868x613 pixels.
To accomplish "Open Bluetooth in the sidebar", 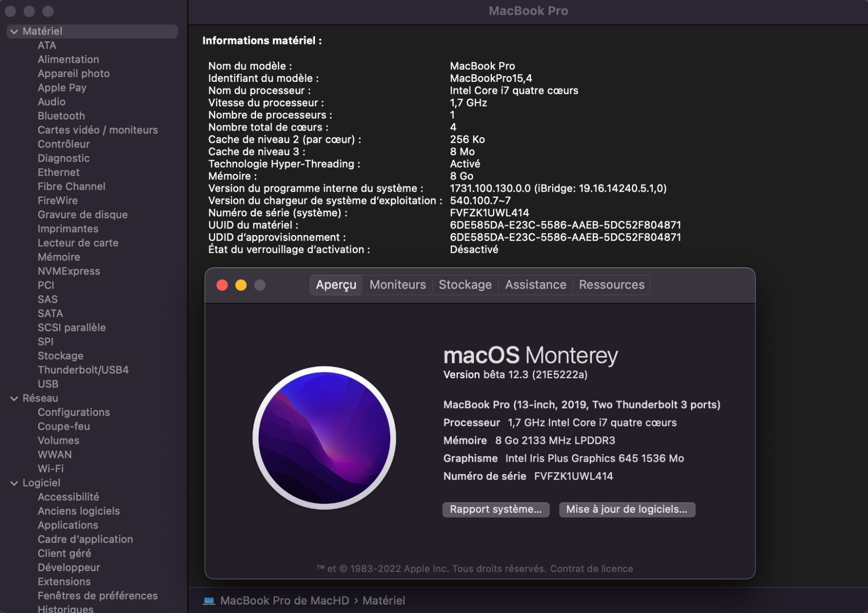I will click(x=61, y=116).
